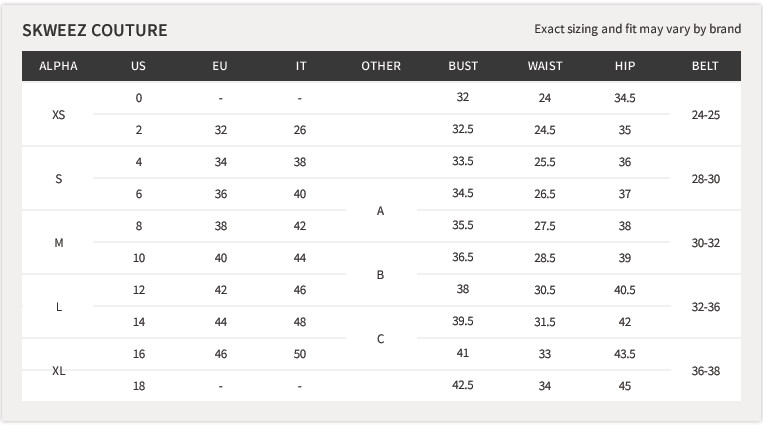Click waist measurement 26.5 cell
Viewport: 763px width, 441px height.
click(x=545, y=194)
